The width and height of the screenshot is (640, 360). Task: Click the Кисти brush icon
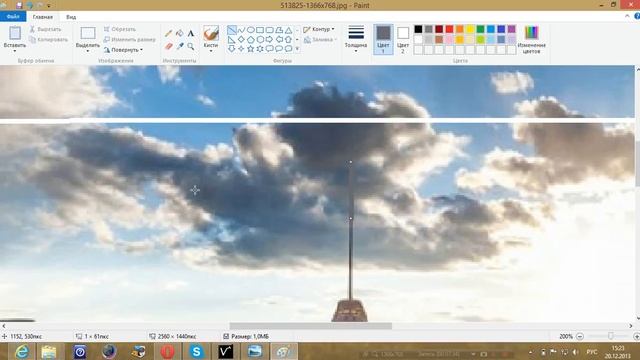point(211,33)
